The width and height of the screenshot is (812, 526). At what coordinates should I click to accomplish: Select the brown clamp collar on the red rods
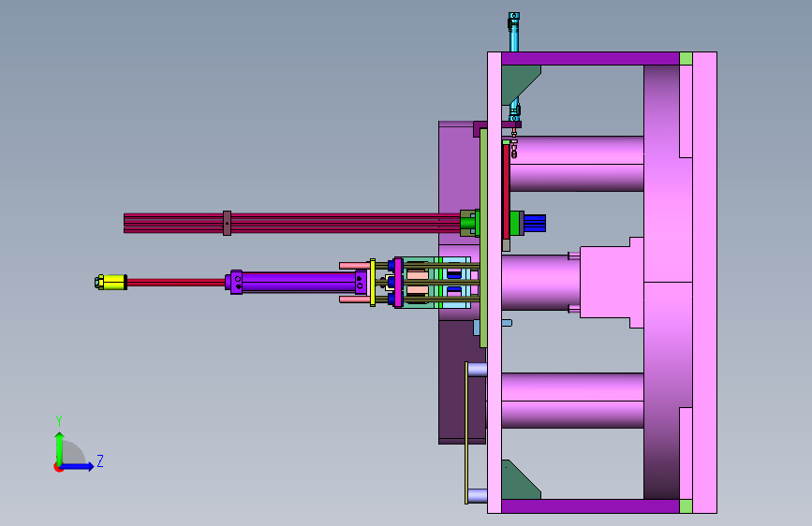pyautogui.click(x=227, y=223)
